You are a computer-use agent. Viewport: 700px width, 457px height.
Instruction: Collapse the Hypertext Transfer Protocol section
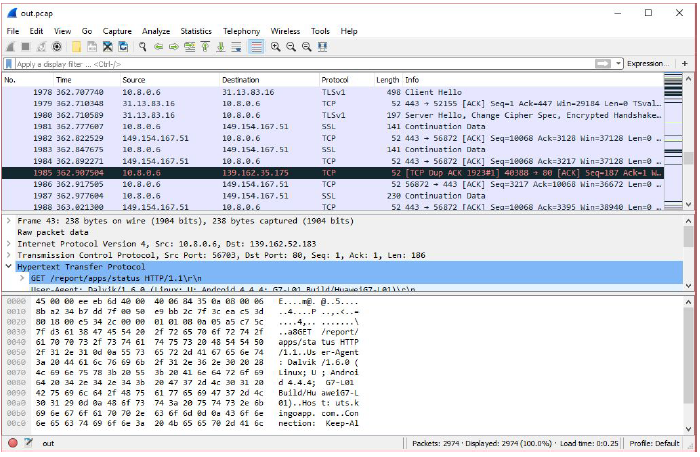[9, 267]
